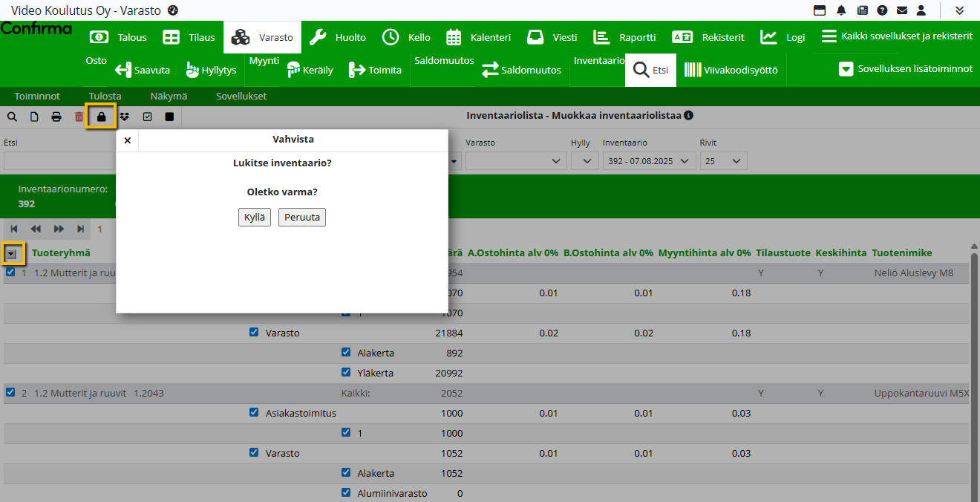Toggle the Alumiinivarasto checkbox

click(x=346, y=492)
